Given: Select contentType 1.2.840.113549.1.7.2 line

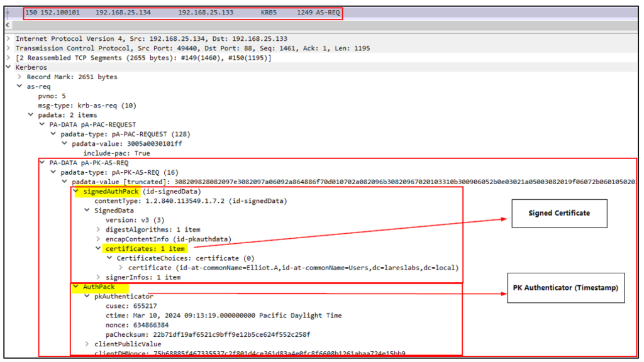Looking at the screenshot, I should 191,200.
